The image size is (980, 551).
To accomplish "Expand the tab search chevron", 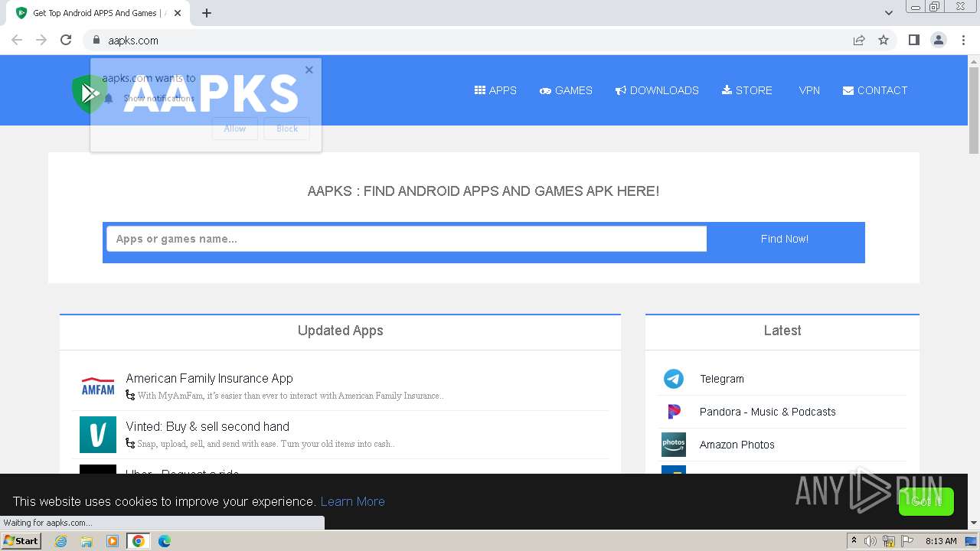I will [x=888, y=13].
